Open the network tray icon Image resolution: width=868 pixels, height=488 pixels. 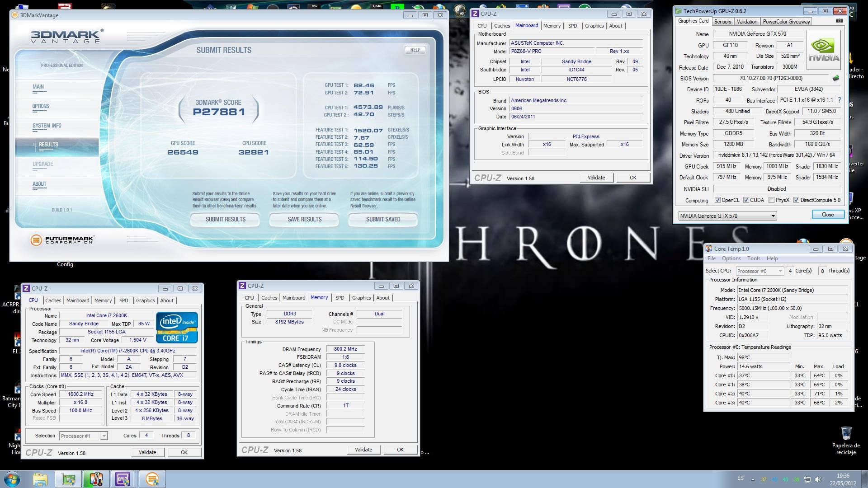[x=807, y=479]
